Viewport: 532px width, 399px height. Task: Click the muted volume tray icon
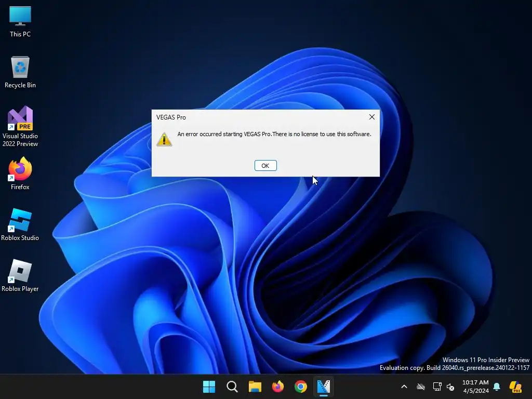(x=450, y=387)
